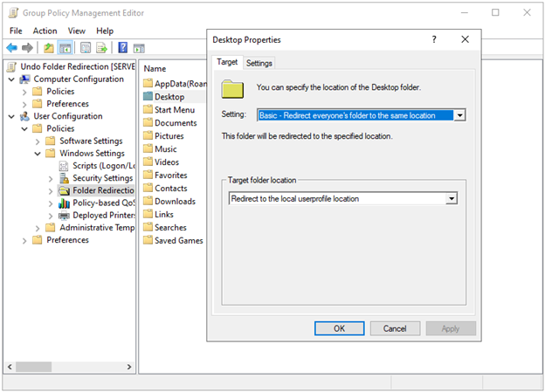Click the Back arrow in the toolbar
This screenshot has height=392, width=545.
tap(12, 48)
